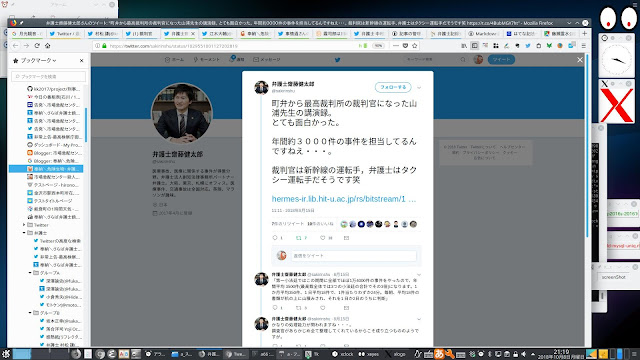Save to Pocket icon in address bar
Screen dimensions: 640x360
pyautogui.click(x=405, y=46)
